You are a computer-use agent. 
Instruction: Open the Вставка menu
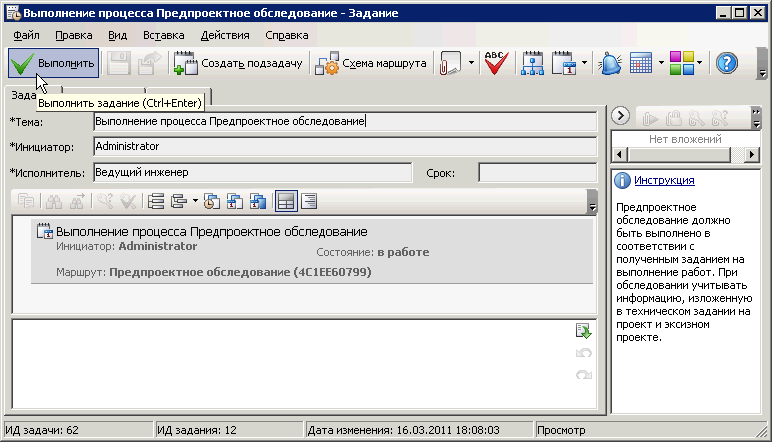click(x=163, y=35)
